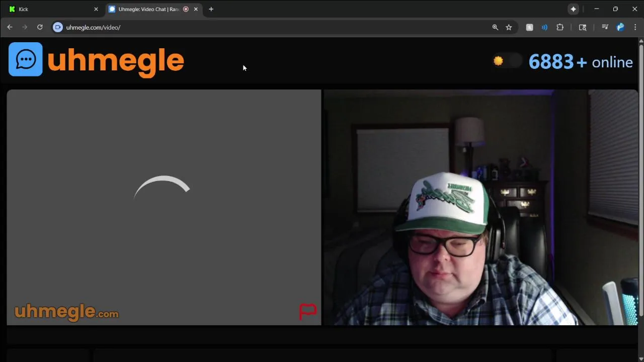Click the camera site info icon
Screen dimensions: 644x362
[x=58, y=27]
